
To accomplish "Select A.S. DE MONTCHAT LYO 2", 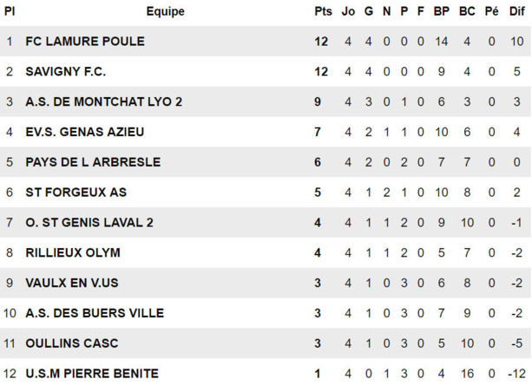I will (x=104, y=102).
